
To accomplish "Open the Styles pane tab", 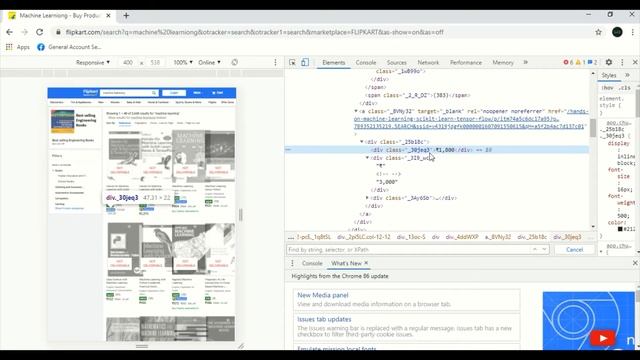I will click(x=609, y=76).
